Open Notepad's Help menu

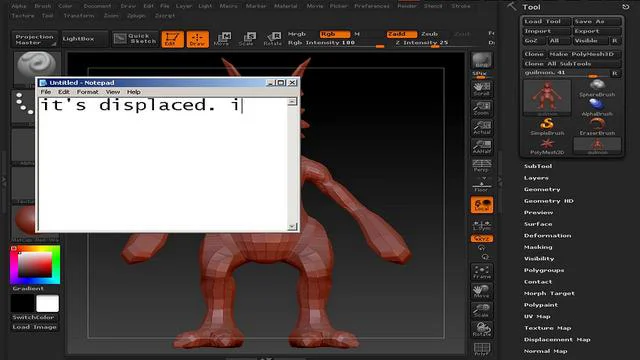click(133, 92)
